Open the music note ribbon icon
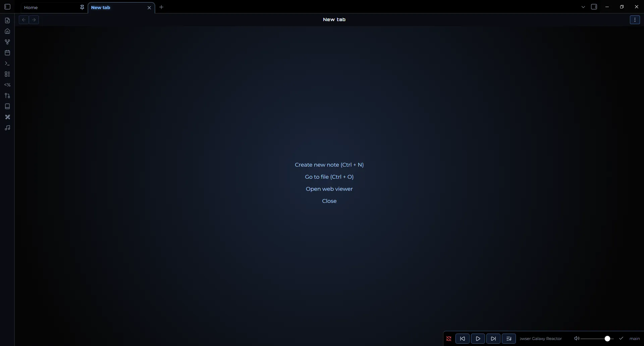Image resolution: width=644 pixels, height=346 pixels. (x=7, y=128)
